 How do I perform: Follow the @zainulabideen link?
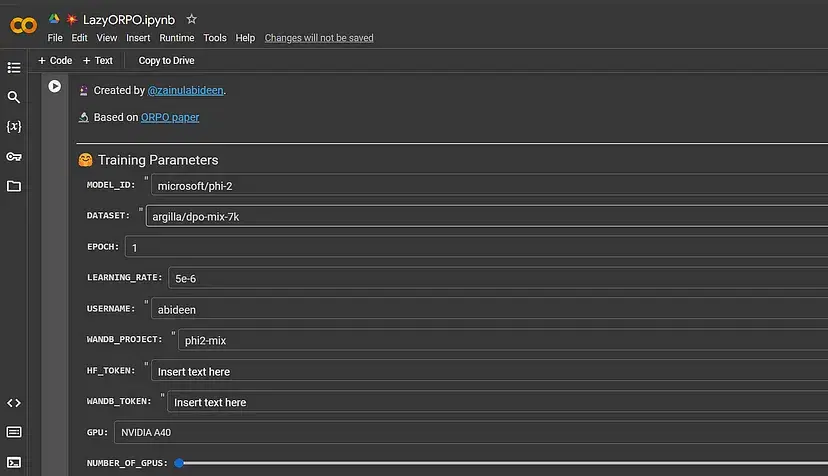click(185, 91)
